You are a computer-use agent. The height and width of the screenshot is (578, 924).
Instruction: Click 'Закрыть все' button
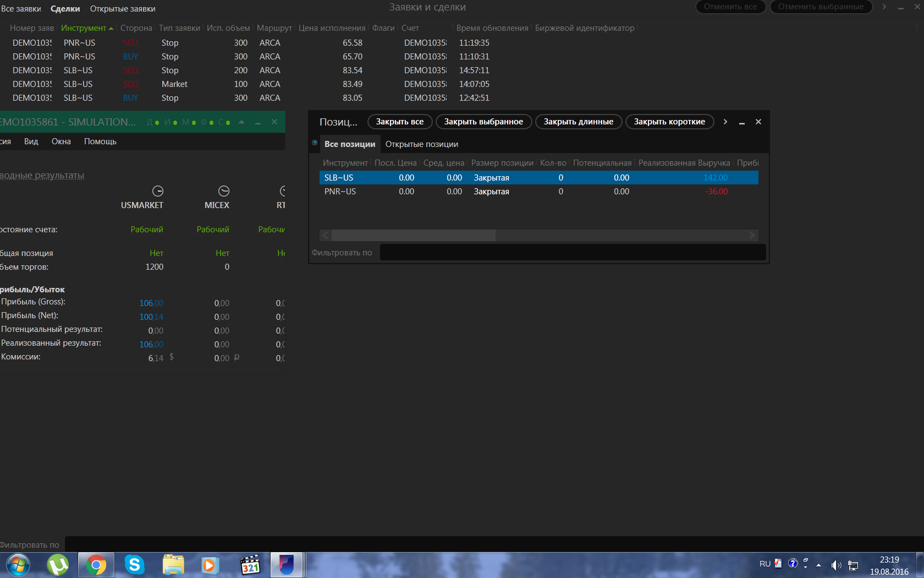tap(400, 122)
